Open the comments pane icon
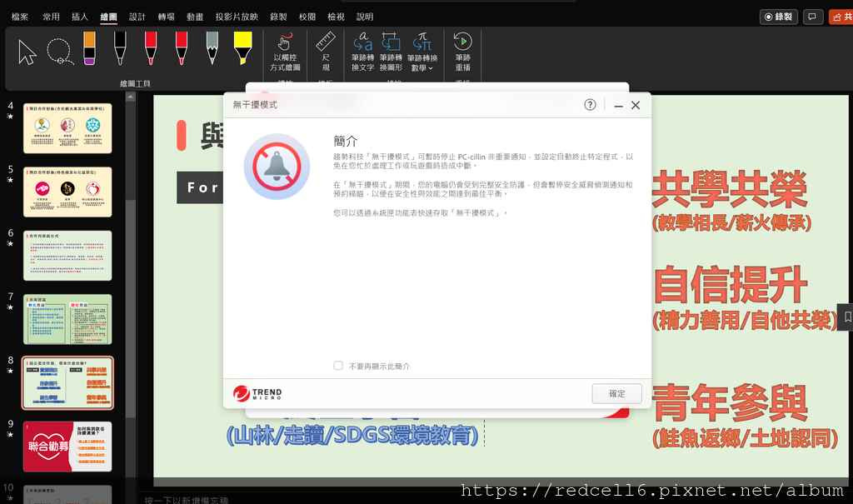 812,17
